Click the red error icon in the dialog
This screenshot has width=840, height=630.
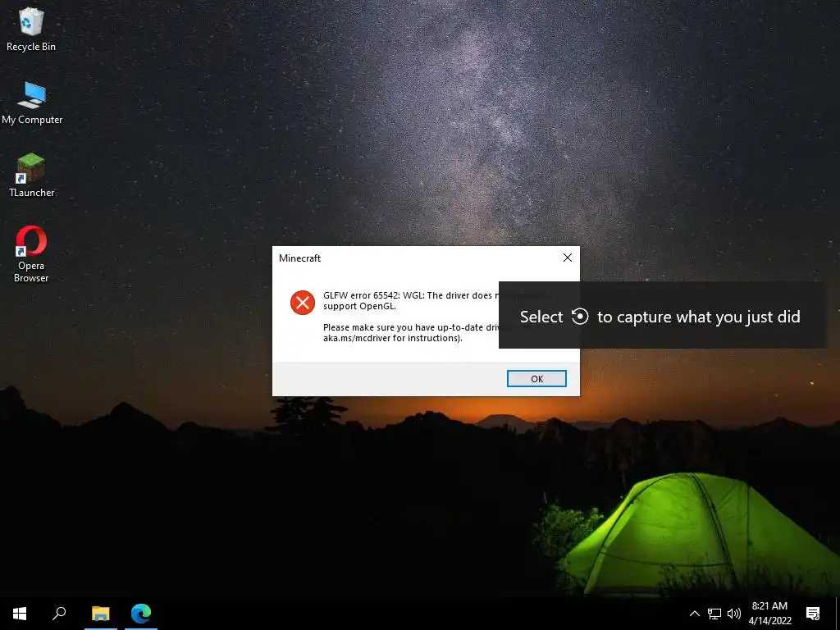303,303
